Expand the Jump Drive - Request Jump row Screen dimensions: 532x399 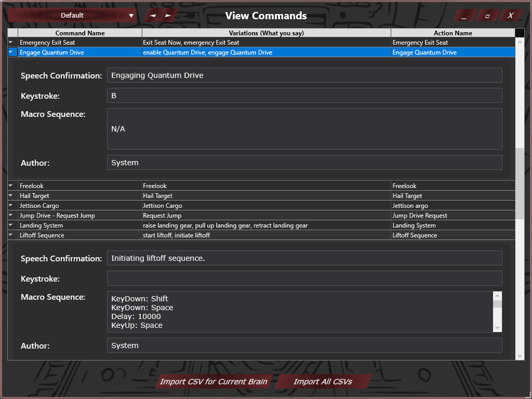11,216
